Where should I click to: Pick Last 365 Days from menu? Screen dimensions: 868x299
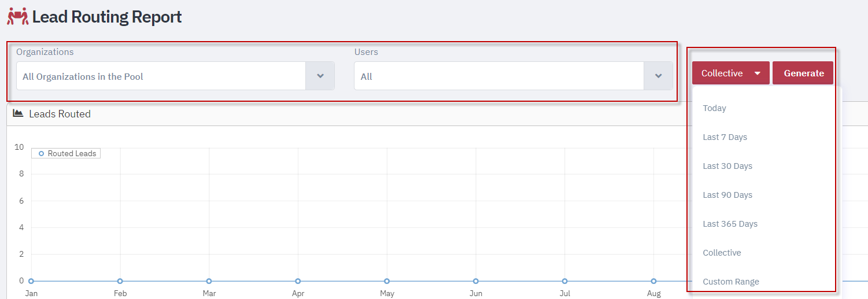(x=730, y=224)
